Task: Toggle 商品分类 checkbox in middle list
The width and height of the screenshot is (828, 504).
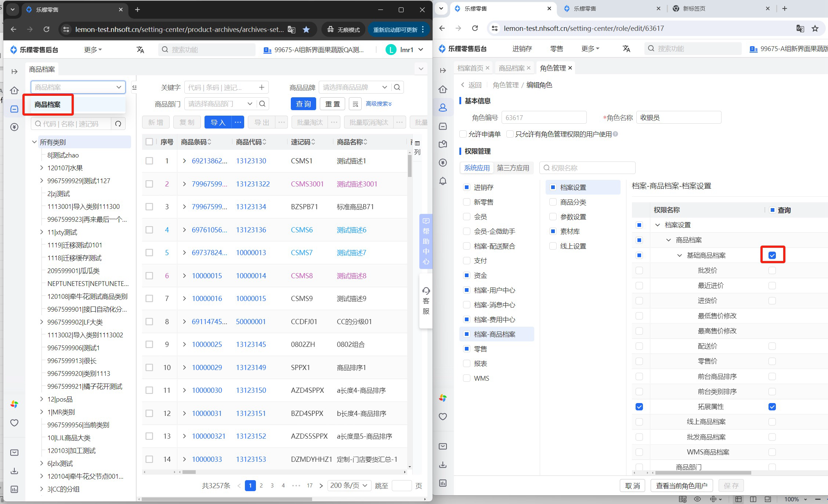Action: pyautogui.click(x=553, y=202)
